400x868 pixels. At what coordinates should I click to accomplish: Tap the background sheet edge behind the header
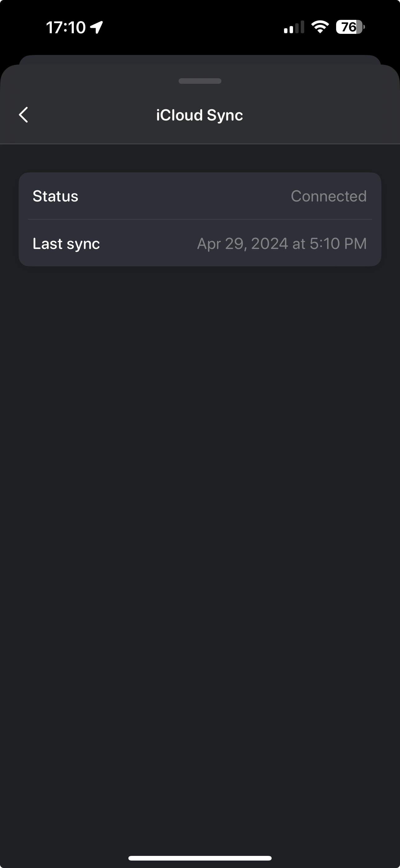(200, 59)
